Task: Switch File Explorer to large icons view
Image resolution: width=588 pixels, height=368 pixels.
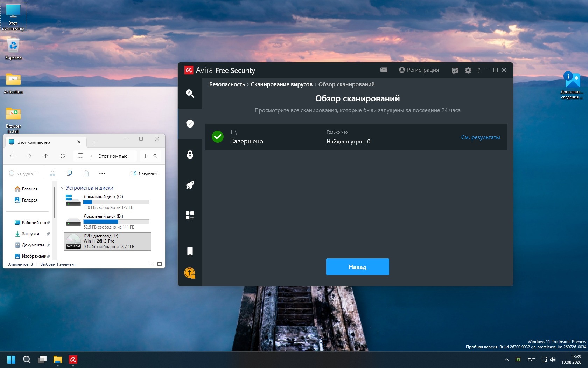Action: pos(160,264)
